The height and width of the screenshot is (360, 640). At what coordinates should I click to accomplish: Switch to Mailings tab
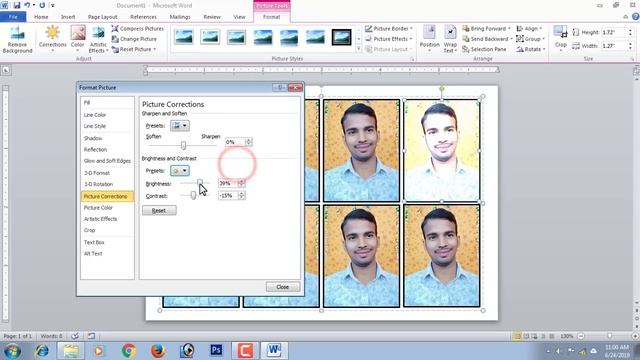180,17
